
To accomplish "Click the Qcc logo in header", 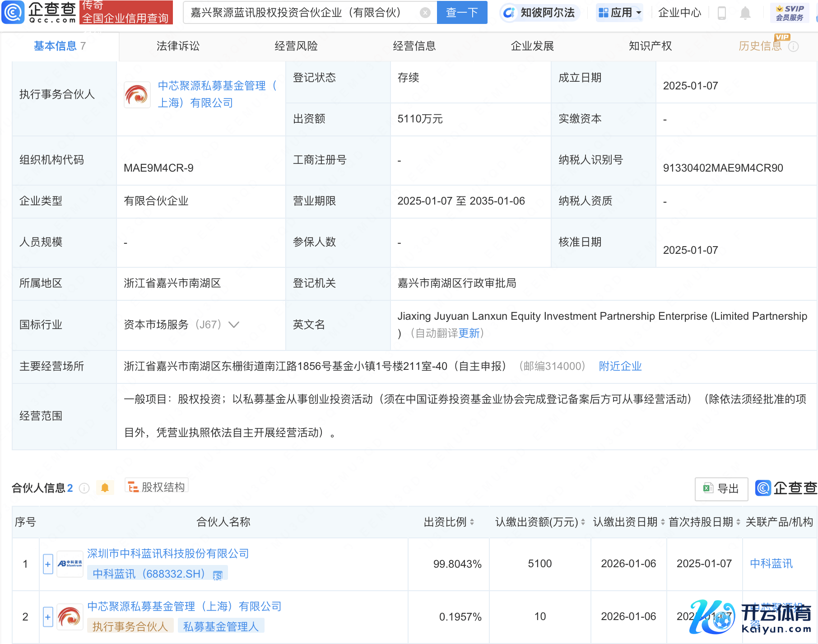I will pyautogui.click(x=39, y=12).
